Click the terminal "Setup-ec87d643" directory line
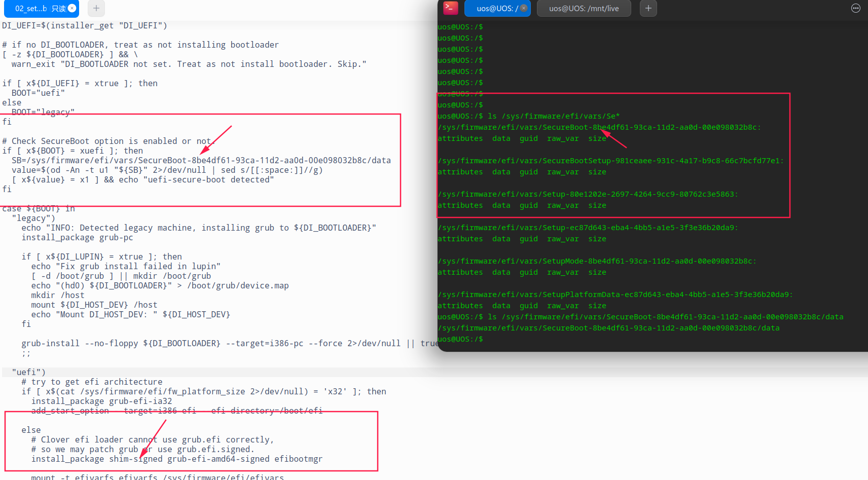 pos(588,228)
